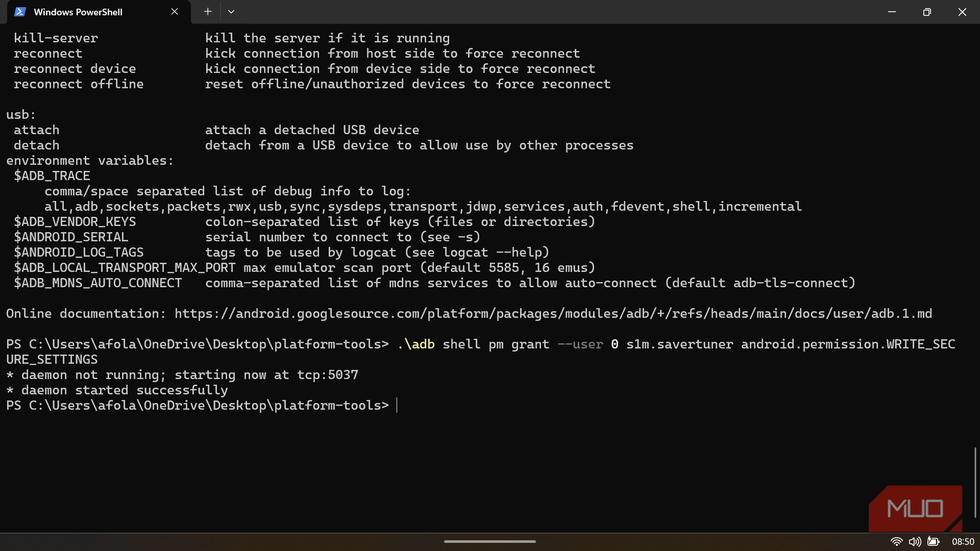Click the terminal vertical scrollbar thumb
This screenshot has width=980, height=551.
(x=975, y=482)
